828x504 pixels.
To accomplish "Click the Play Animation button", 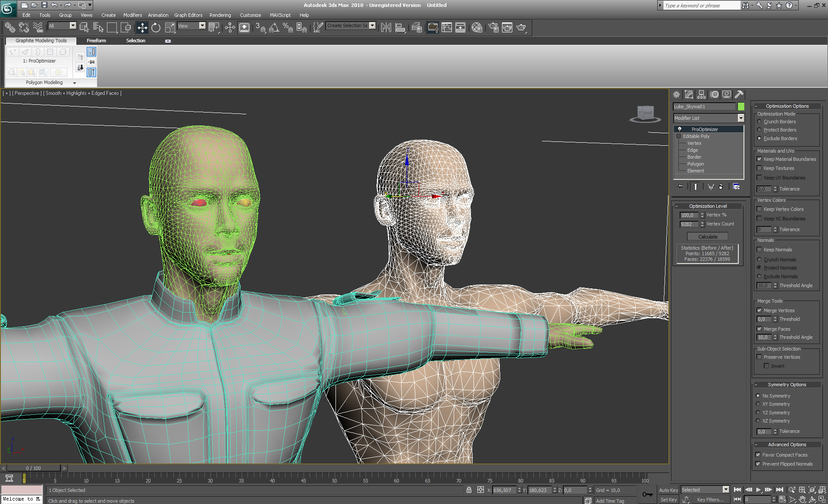I will coord(758,490).
